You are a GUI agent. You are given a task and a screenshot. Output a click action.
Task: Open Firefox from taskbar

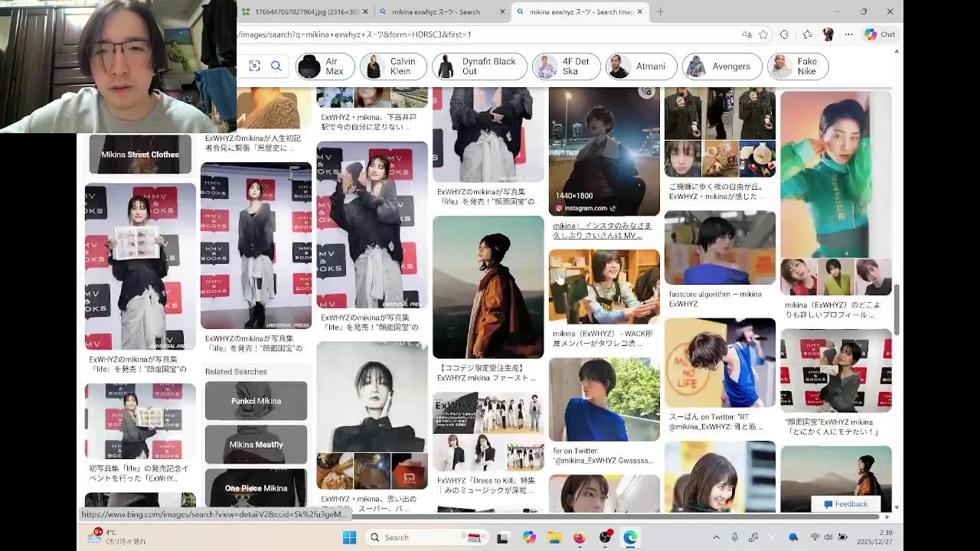click(580, 537)
